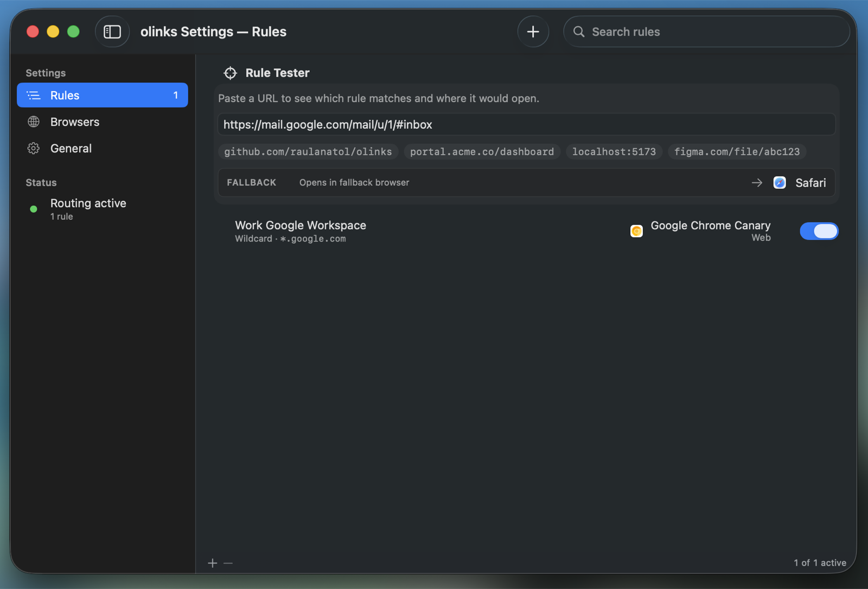Click the '1 of 1 active' status text

(x=820, y=563)
